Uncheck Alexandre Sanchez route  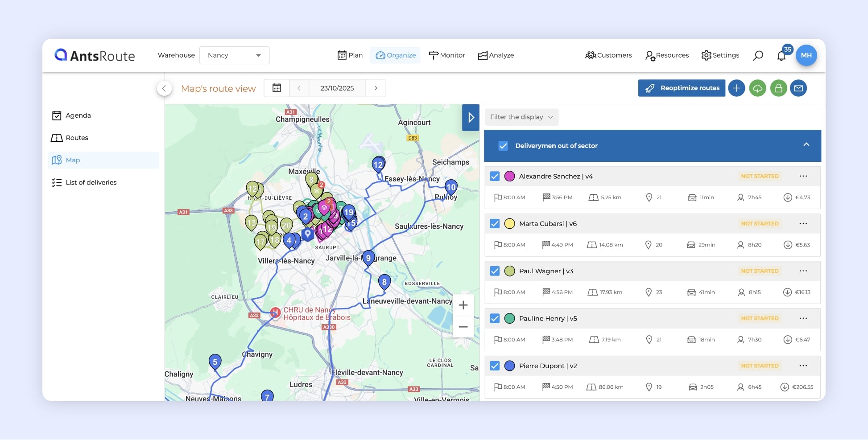coord(494,176)
